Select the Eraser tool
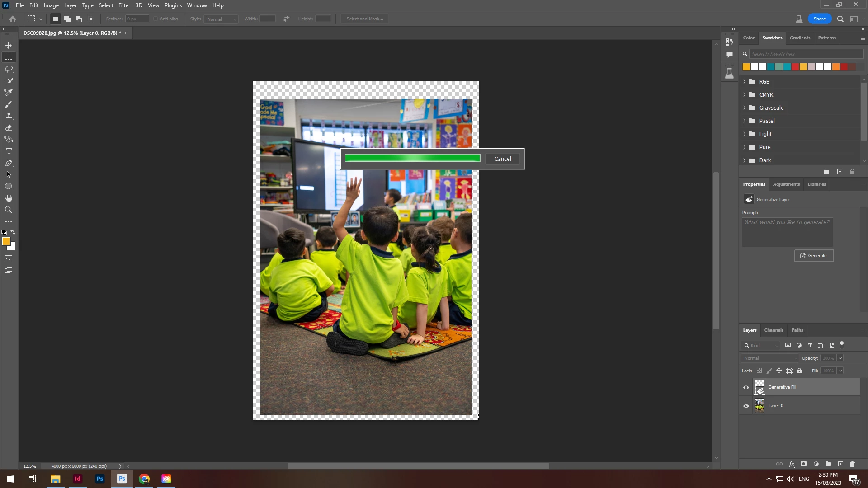 9,128
